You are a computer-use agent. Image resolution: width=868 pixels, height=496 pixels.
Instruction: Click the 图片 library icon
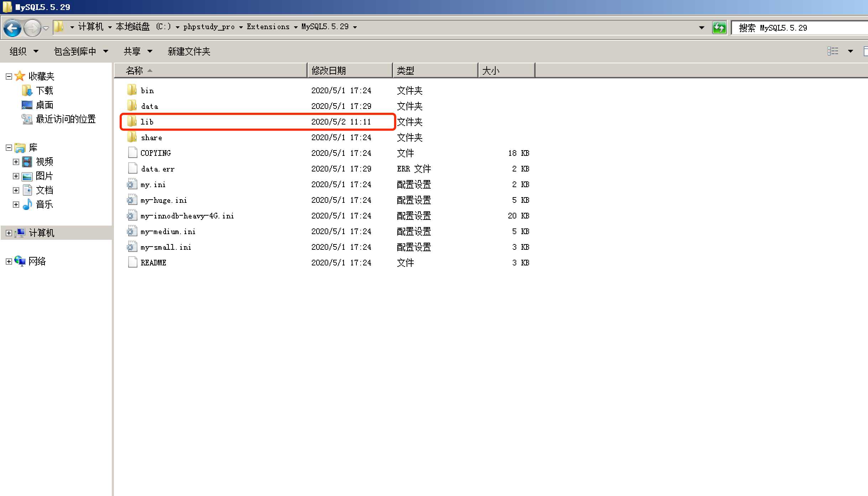[27, 176]
